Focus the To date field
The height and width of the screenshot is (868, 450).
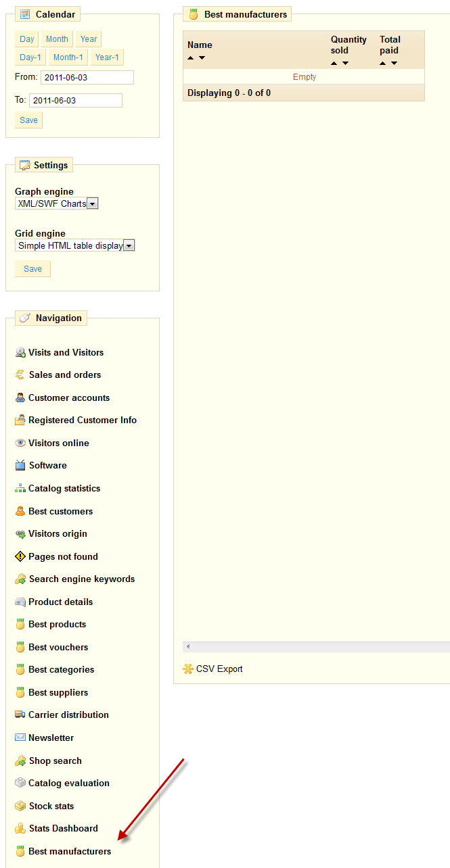(76, 100)
